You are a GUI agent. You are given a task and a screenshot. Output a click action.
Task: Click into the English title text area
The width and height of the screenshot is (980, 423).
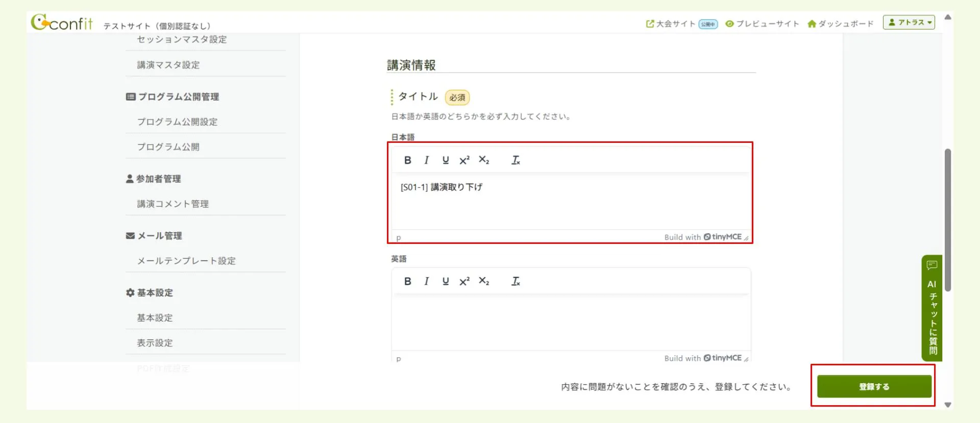571,322
